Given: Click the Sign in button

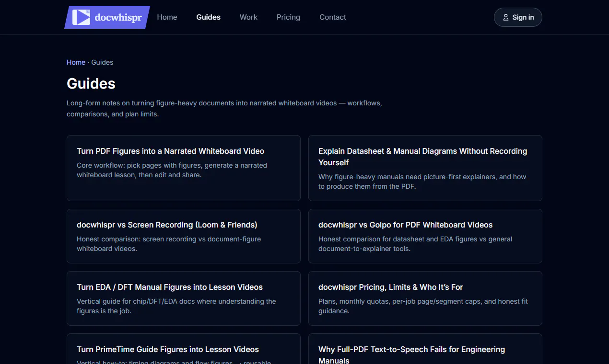Looking at the screenshot, I should click(518, 17).
